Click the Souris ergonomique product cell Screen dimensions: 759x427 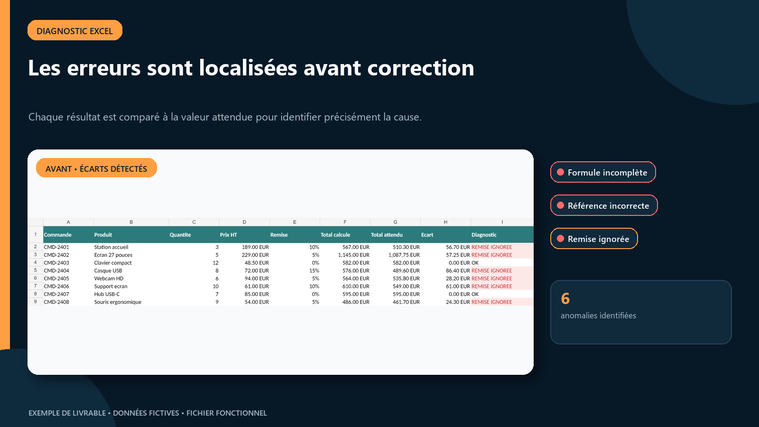131,302
